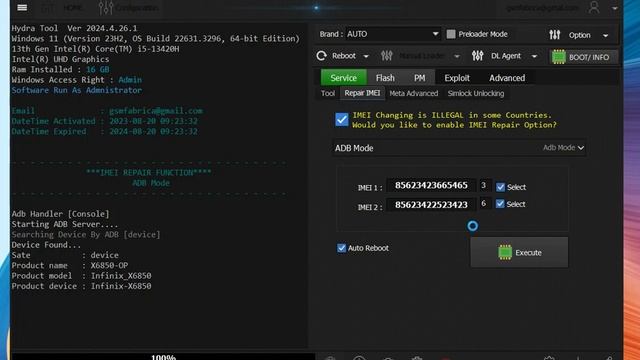Switch to the Flash tab
The height and width of the screenshot is (360, 640).
(x=385, y=78)
